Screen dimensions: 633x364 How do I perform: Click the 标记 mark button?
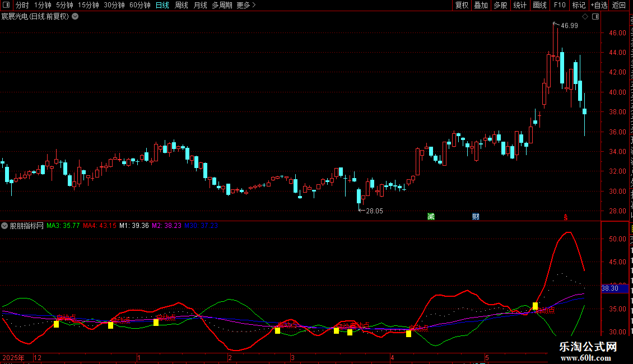coord(579,5)
